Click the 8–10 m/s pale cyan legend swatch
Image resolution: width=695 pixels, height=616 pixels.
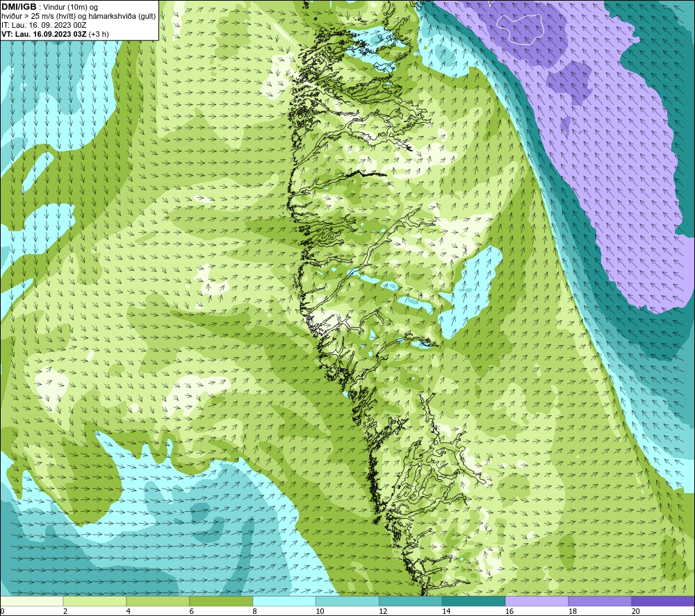tap(284, 601)
